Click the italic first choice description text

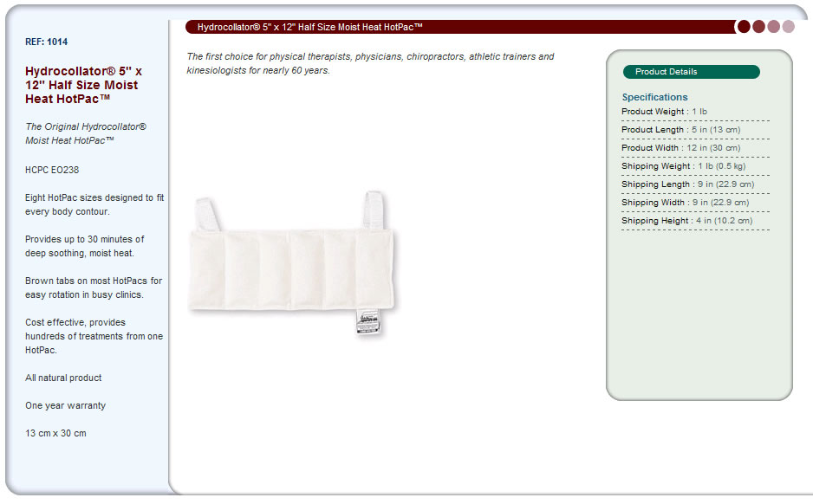tap(370, 63)
